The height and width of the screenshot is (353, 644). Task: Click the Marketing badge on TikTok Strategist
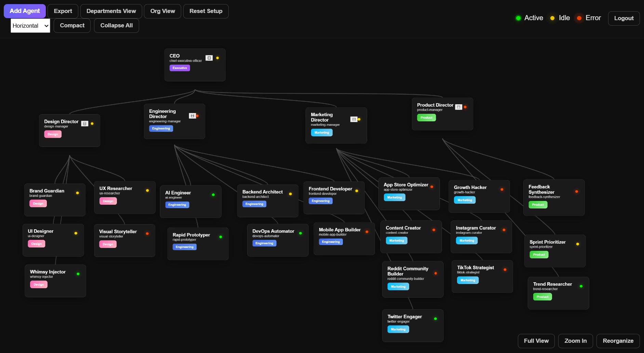[x=468, y=280]
